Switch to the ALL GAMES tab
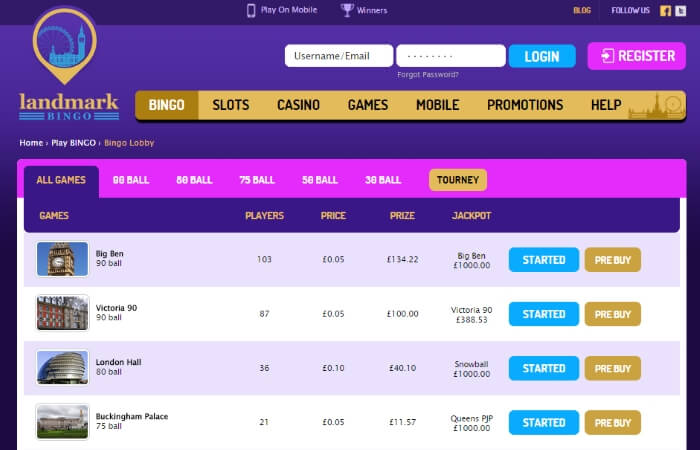 coord(61,180)
